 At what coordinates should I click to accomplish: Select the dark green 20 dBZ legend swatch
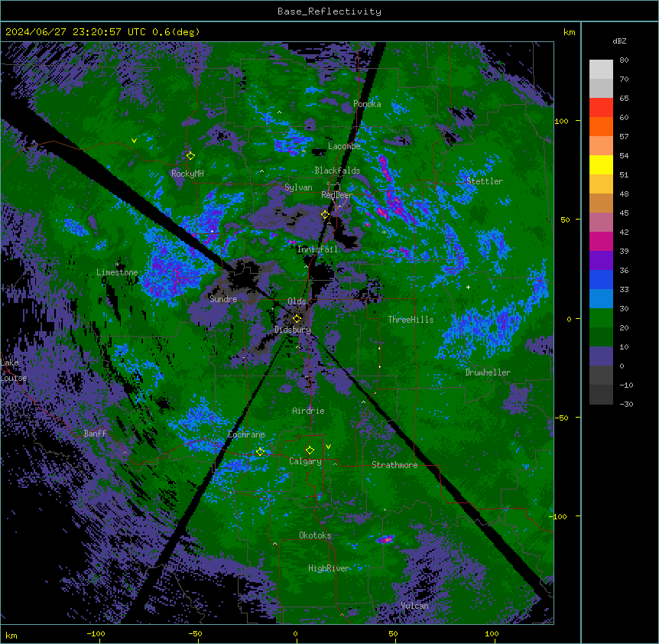click(x=601, y=337)
